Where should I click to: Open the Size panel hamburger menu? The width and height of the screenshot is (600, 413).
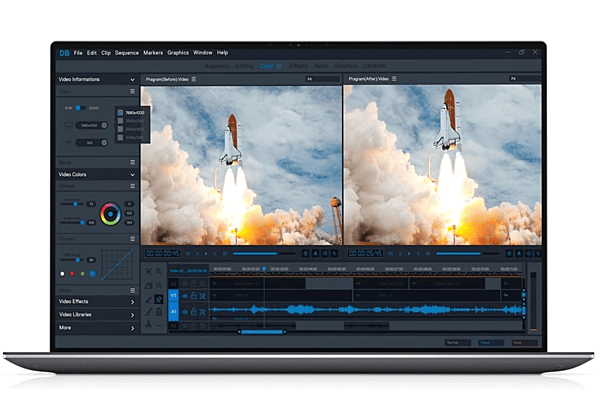[132, 91]
